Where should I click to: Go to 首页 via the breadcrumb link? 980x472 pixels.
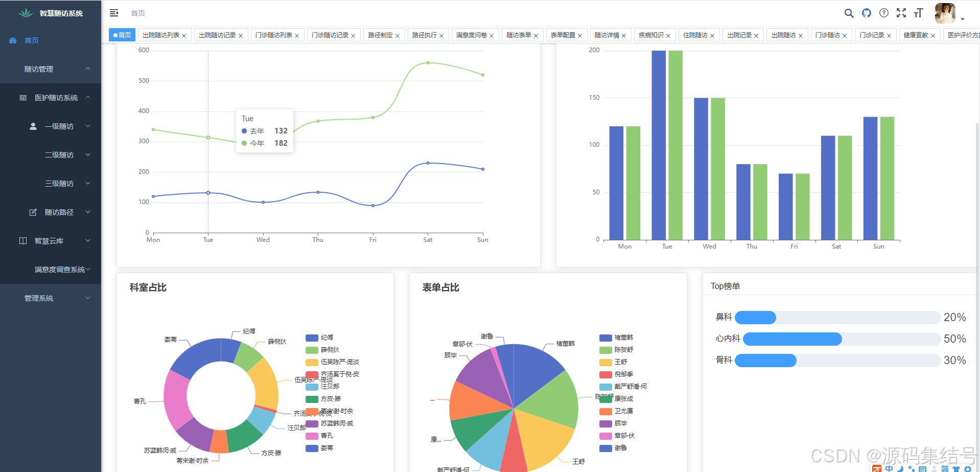137,13
